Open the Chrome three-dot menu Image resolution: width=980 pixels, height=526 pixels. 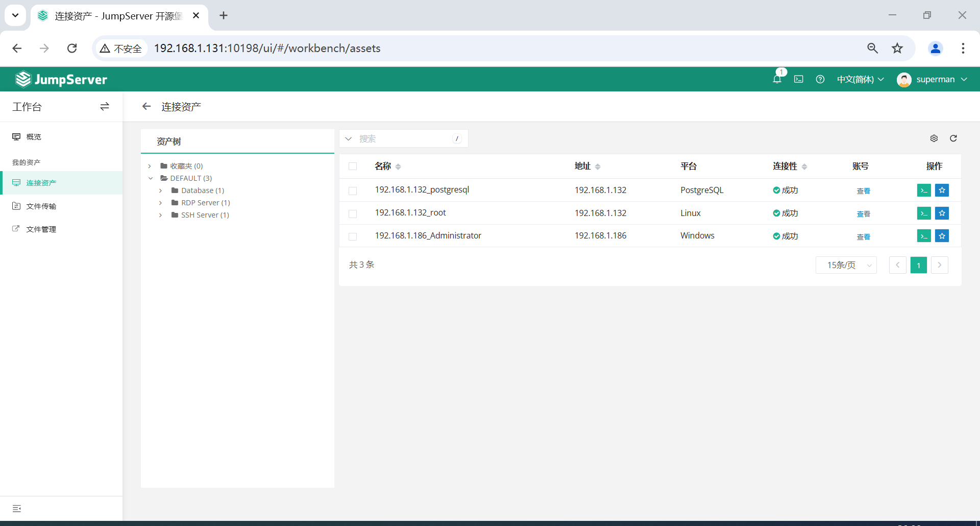point(963,48)
